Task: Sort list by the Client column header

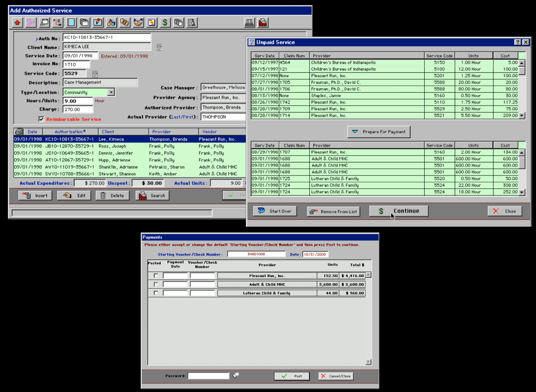Action: [124, 132]
